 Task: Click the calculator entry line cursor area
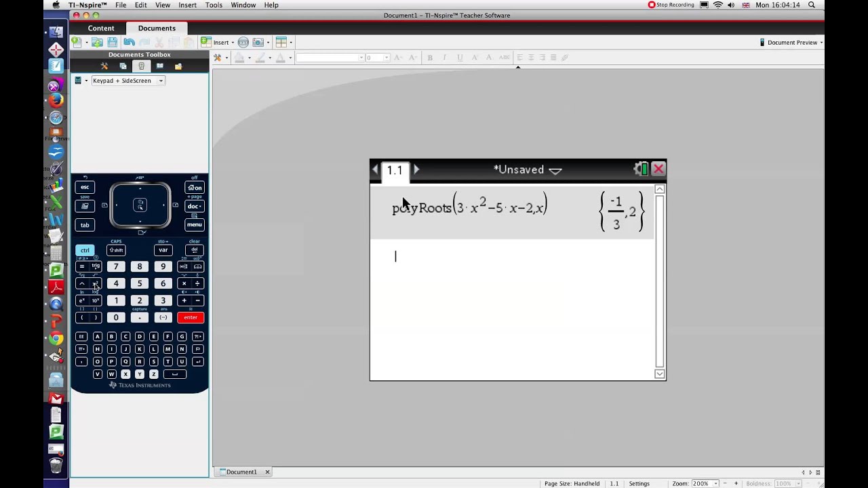[512, 256]
